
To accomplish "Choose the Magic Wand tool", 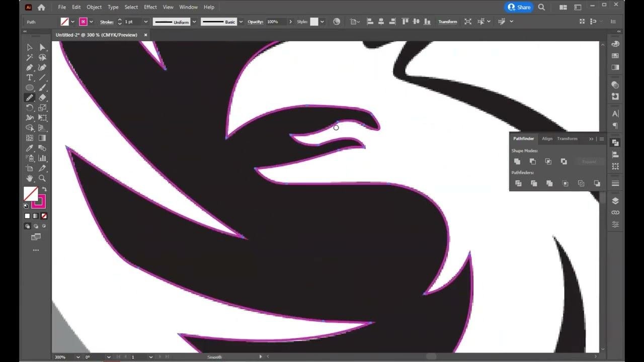I will 30,57.
